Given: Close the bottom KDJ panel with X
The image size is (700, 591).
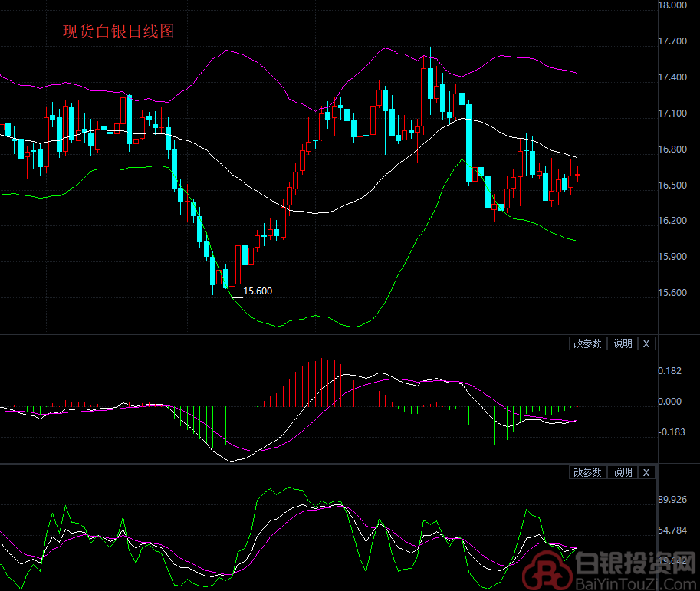Looking at the screenshot, I should click(x=646, y=472).
